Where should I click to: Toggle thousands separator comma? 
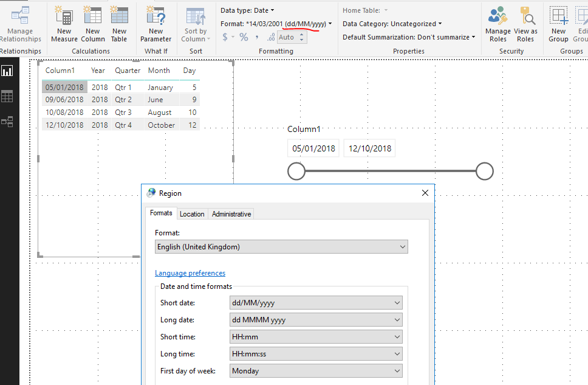tap(257, 37)
